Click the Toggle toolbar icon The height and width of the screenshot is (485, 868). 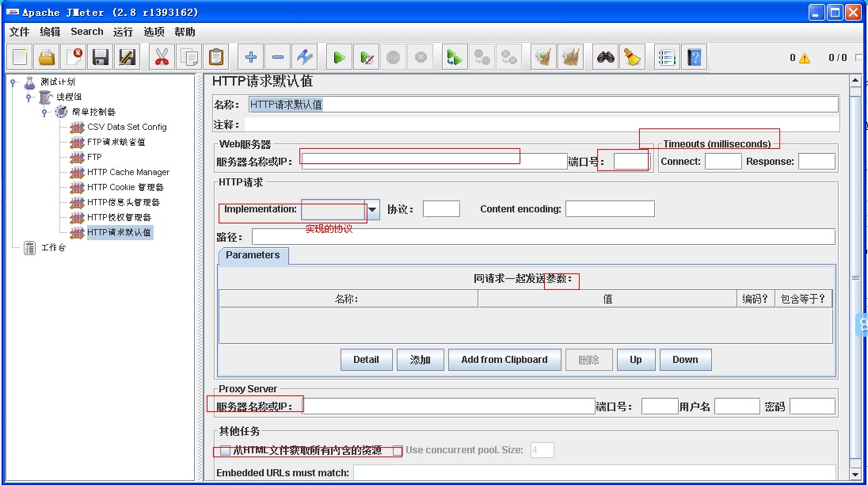(304, 57)
